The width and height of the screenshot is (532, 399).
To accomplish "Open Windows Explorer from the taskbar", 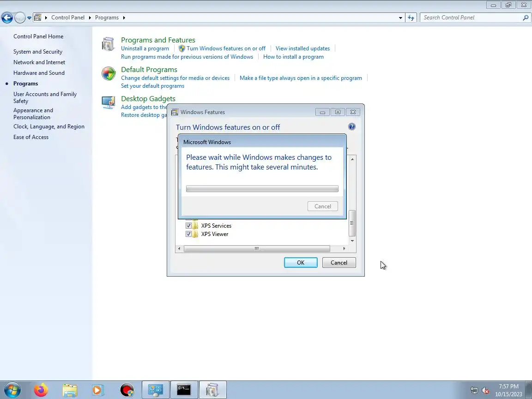I will coord(70,390).
